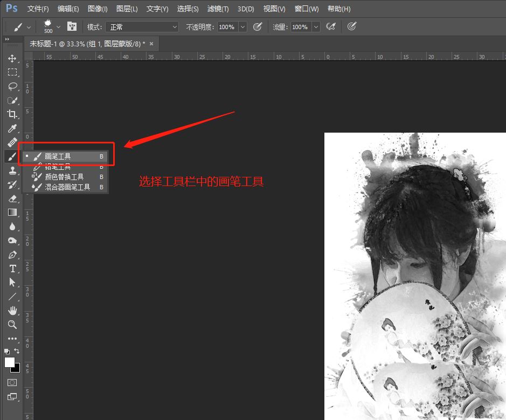Open the 3D(D) menu
The width and height of the screenshot is (506, 420).
pyautogui.click(x=246, y=9)
